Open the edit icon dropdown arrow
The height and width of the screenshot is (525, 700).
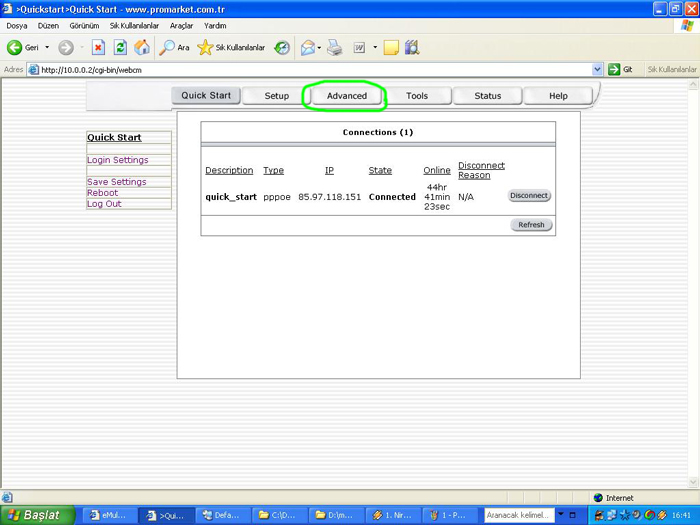point(375,47)
